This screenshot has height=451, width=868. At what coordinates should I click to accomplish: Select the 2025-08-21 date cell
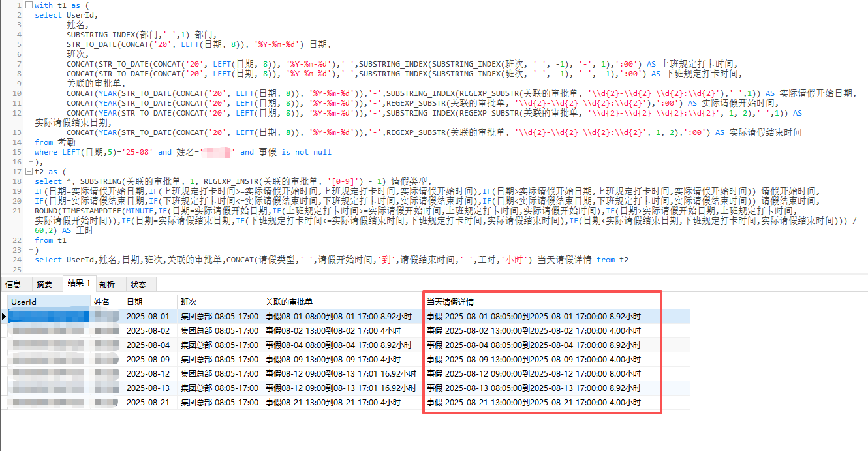[148, 403]
